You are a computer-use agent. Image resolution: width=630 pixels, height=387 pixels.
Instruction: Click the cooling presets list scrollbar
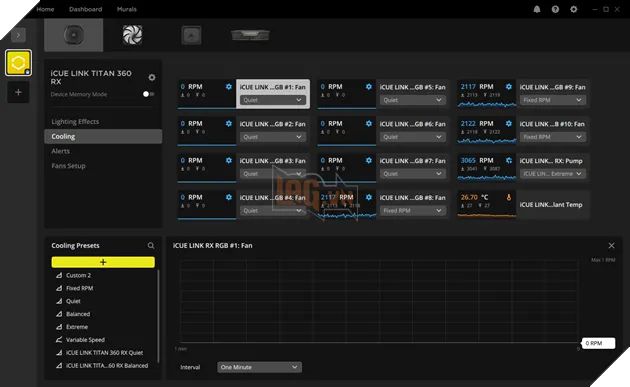click(x=158, y=315)
